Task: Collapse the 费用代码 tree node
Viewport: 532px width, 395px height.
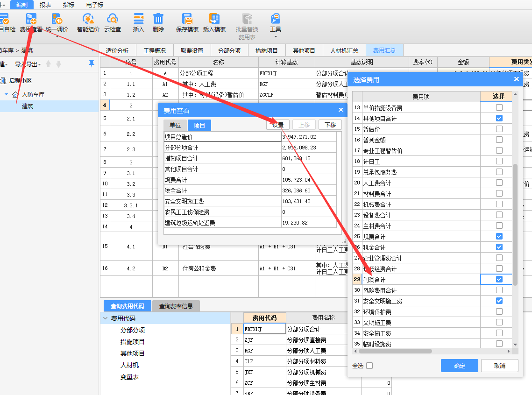Action: tap(106, 318)
